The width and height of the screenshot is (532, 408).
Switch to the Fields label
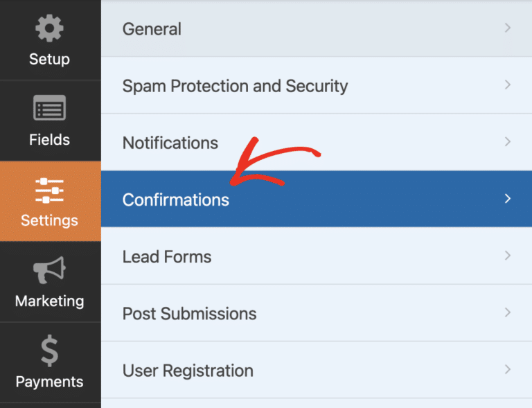(x=49, y=140)
